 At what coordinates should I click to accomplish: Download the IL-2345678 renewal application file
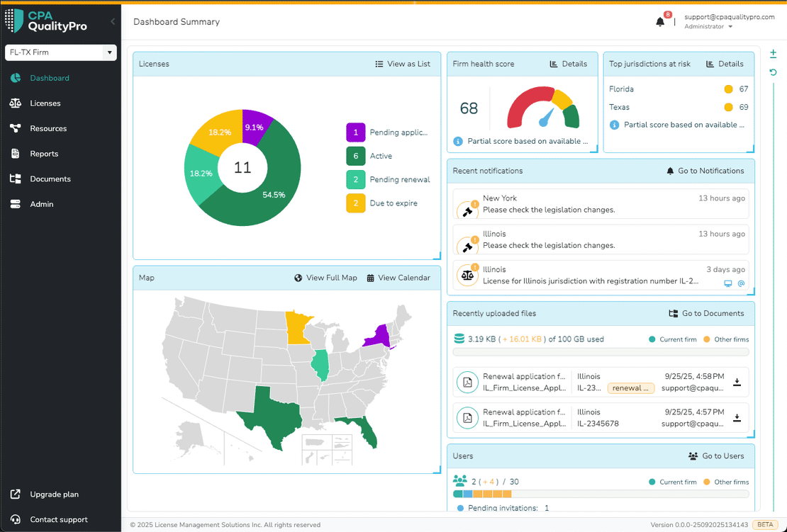tap(737, 418)
